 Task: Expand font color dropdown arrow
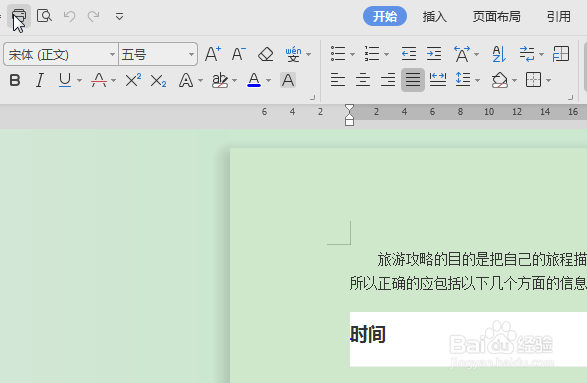point(268,80)
